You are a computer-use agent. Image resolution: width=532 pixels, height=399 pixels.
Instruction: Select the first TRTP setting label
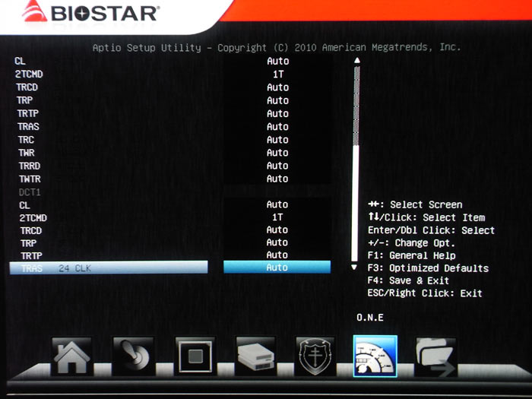(28, 113)
